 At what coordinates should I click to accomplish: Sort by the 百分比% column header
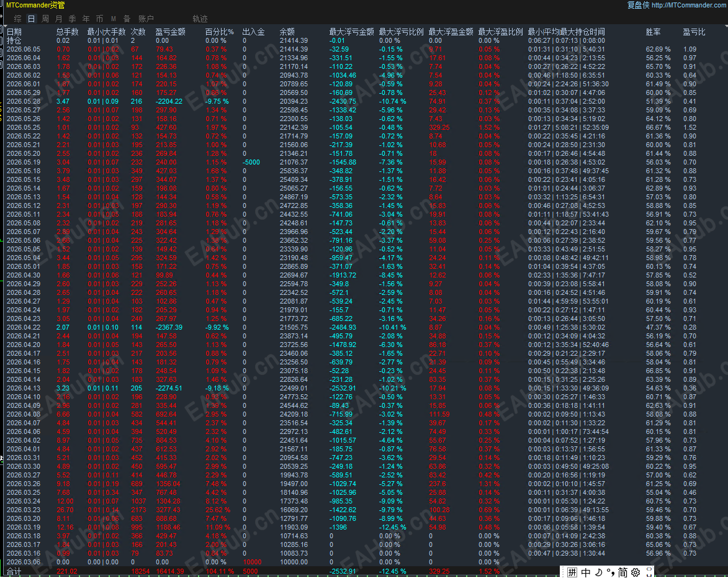coord(220,32)
